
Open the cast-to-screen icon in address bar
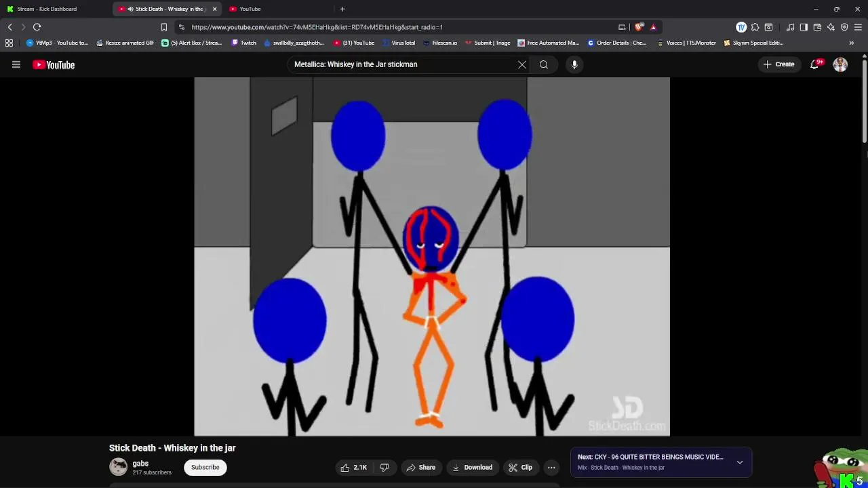[x=622, y=27]
